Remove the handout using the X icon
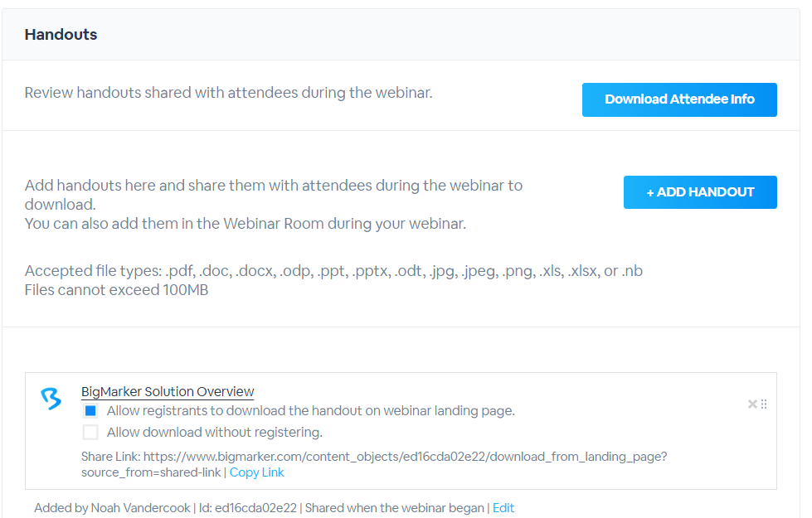This screenshot has width=812, height=518. pos(751,404)
